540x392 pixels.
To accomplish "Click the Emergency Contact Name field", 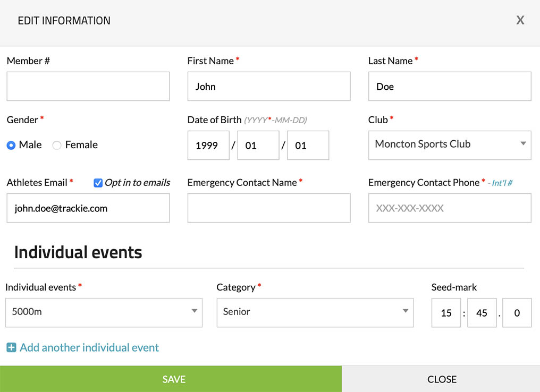I will tap(269, 208).
